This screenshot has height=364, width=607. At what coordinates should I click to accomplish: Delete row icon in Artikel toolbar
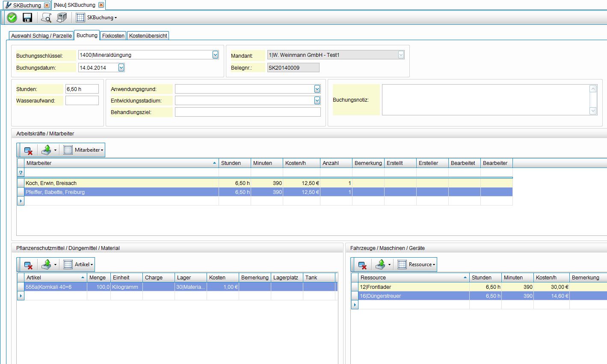pyautogui.click(x=29, y=264)
